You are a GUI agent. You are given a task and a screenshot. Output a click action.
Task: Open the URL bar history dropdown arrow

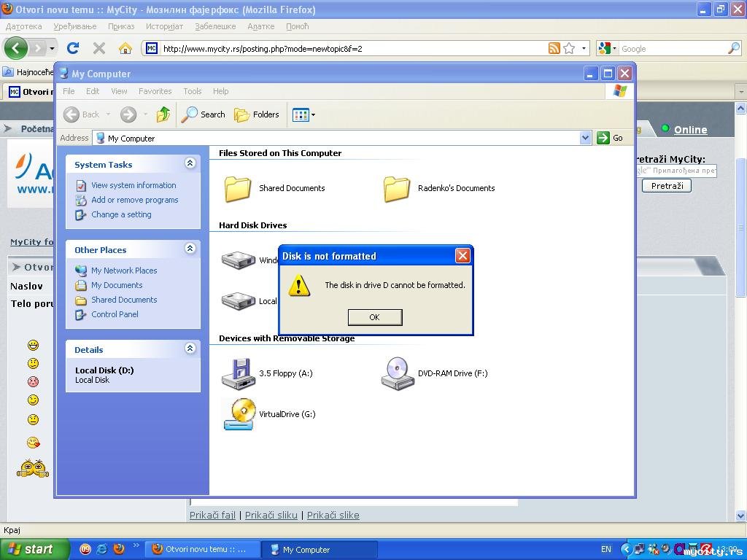click(584, 49)
